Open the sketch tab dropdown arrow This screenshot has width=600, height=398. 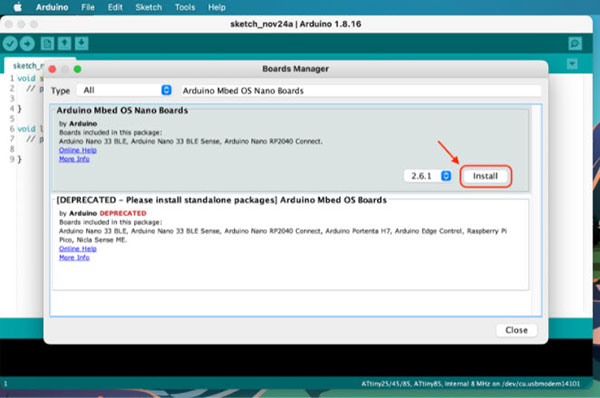coord(572,64)
